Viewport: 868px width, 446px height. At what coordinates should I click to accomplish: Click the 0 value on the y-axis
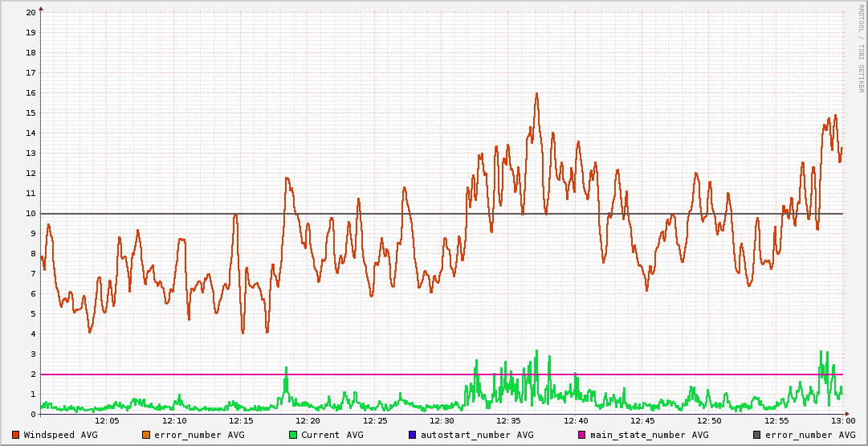(33, 415)
